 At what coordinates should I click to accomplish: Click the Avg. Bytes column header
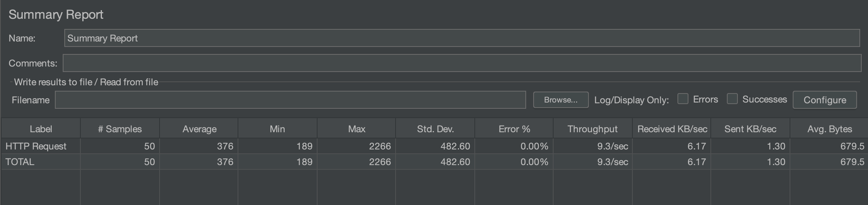(x=829, y=129)
